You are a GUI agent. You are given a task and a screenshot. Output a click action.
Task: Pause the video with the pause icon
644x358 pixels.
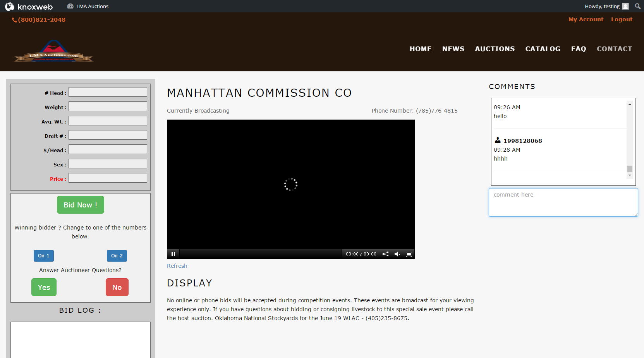point(173,254)
